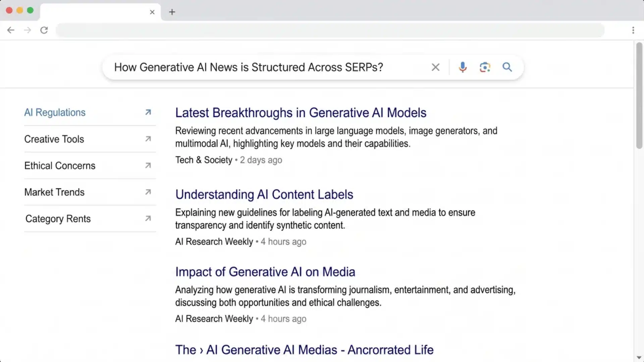644x362 pixels.
Task: Focus the browser address bar
Action: point(330,30)
